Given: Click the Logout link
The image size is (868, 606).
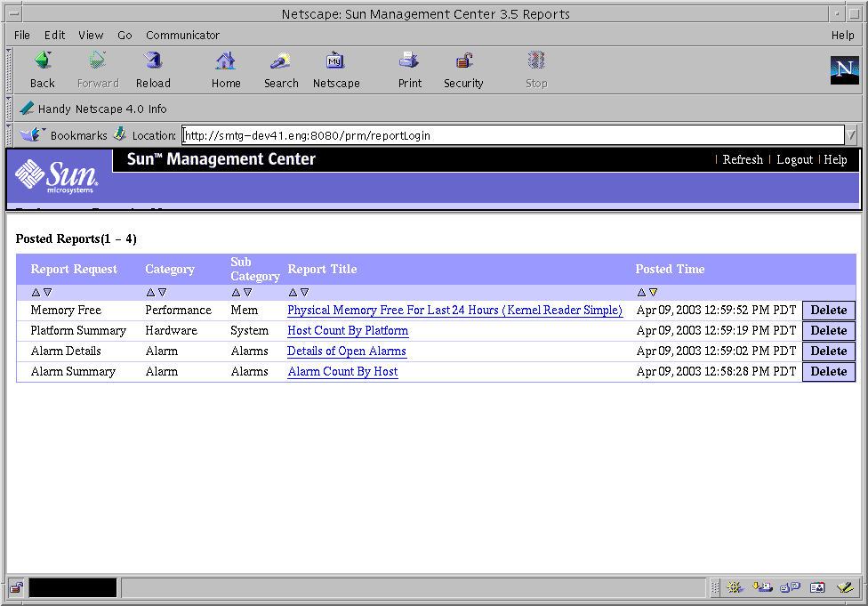Looking at the screenshot, I should point(794,159).
